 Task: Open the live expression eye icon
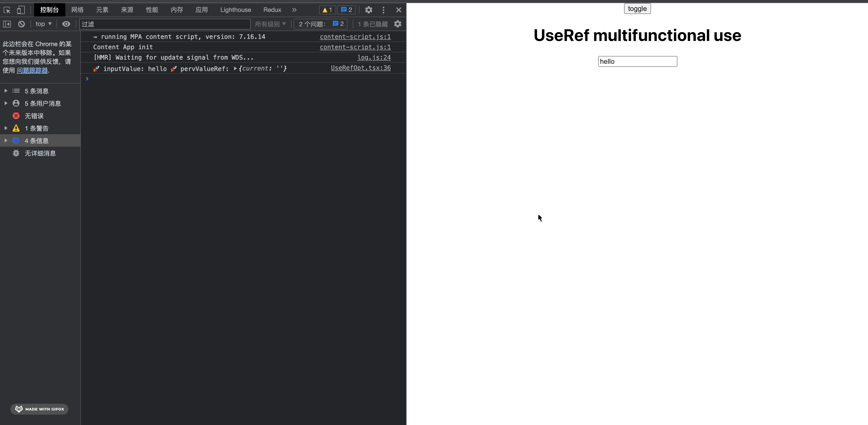pyautogui.click(x=66, y=24)
